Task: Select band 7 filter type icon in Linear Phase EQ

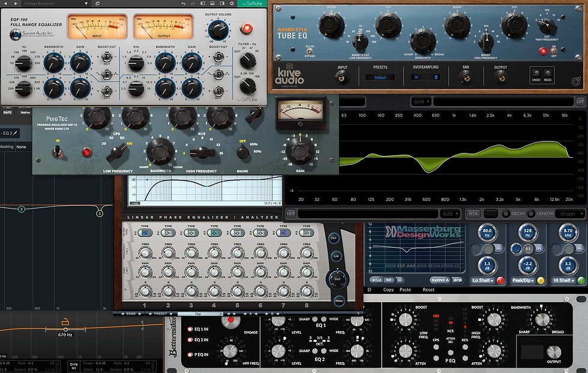Action: 283,233
